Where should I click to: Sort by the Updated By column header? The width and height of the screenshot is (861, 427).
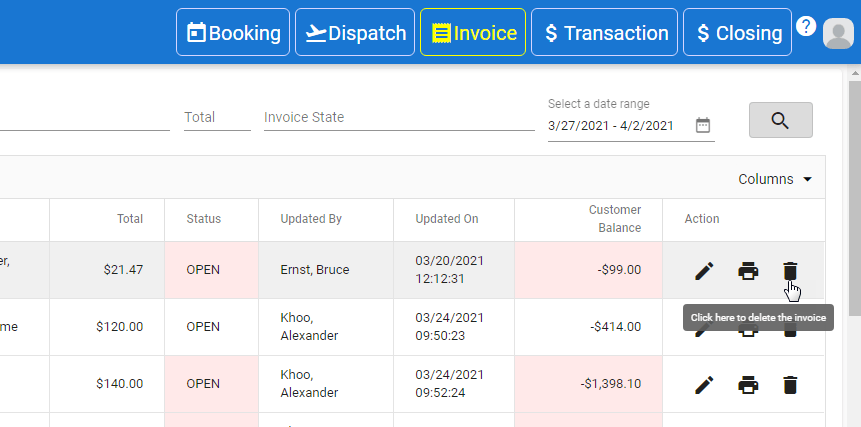click(311, 219)
